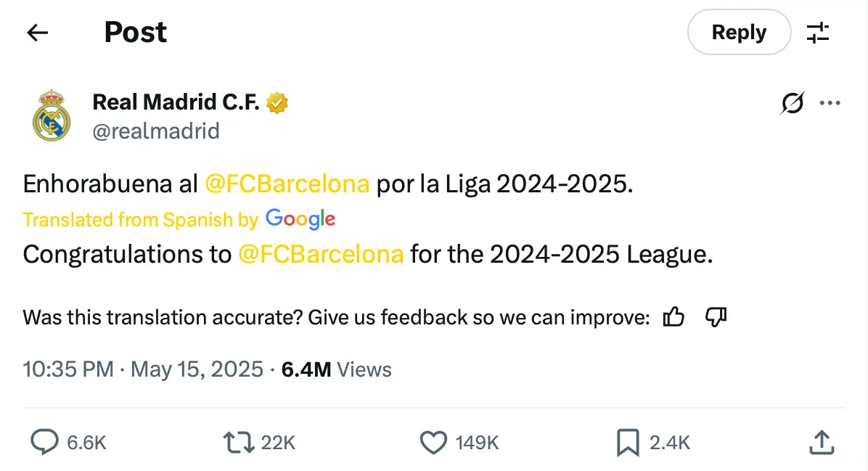
Task: Open the timeline settings sliders icon
Action: [819, 32]
